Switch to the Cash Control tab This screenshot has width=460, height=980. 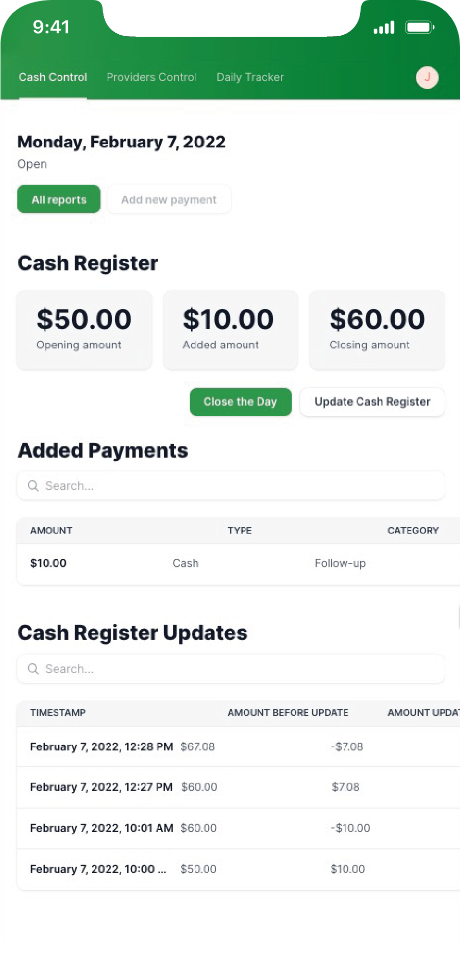[x=53, y=78]
